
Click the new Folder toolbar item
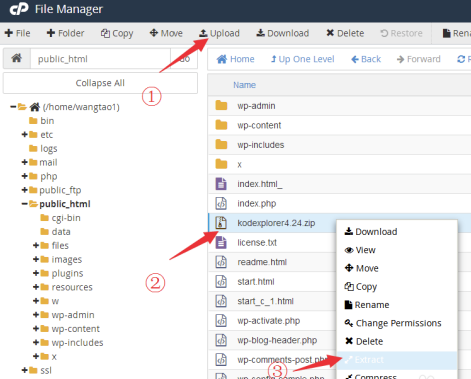65,33
